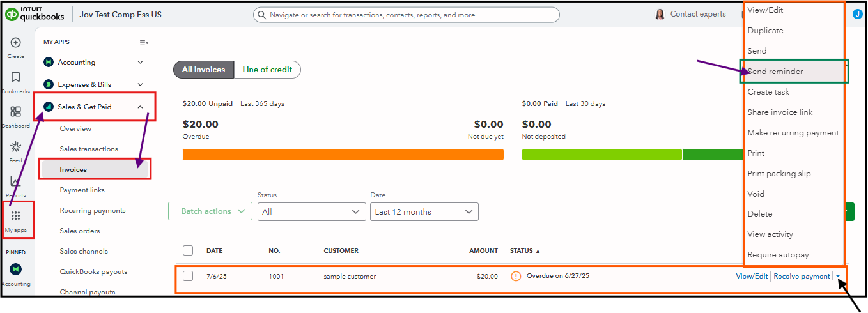Screen dimensions: 868x313
Task: Open the Date range dropdown
Action: coord(424,212)
